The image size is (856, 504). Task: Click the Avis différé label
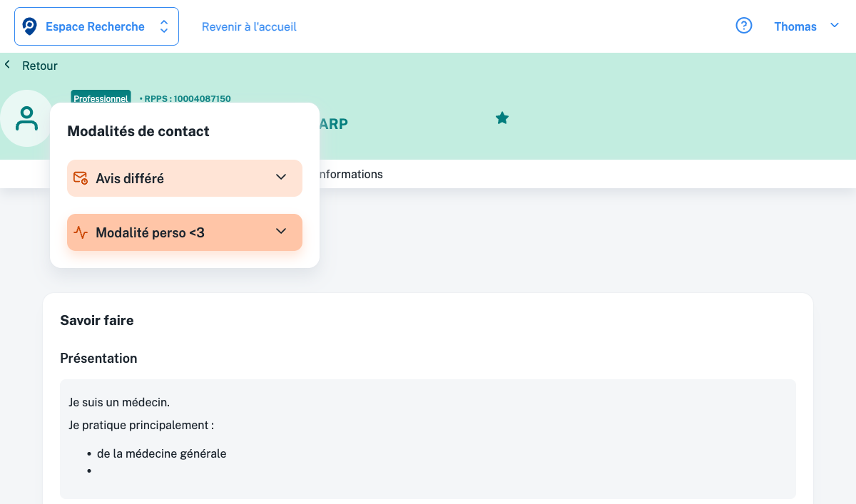pyautogui.click(x=130, y=178)
